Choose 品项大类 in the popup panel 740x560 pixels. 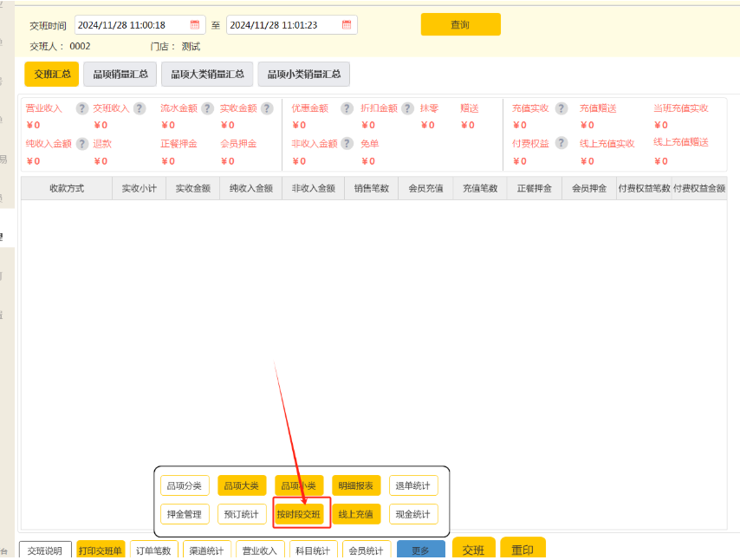(x=242, y=485)
